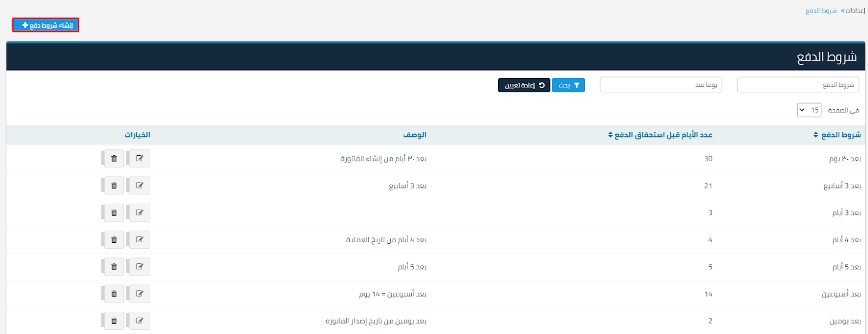Open the per-page count dropdown showing 15

coord(808,110)
